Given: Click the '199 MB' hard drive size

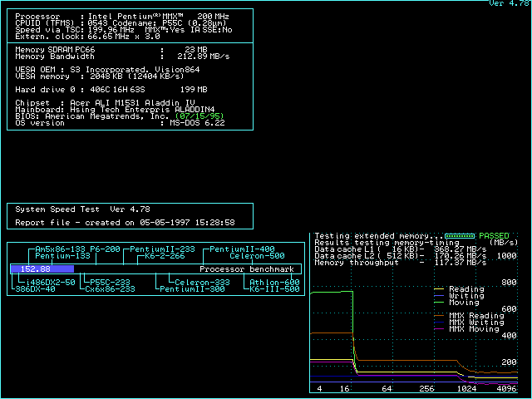Looking at the screenshot, I should pyautogui.click(x=194, y=90).
